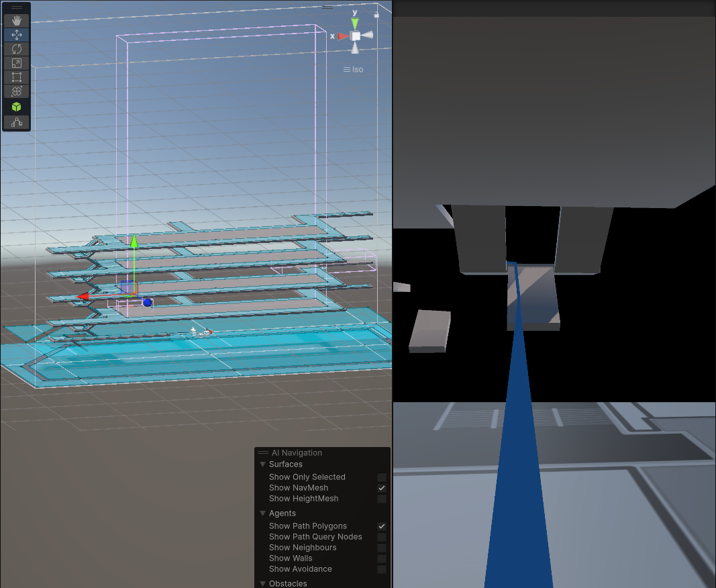Disable Show Path Polygons
This screenshot has height=588, width=716.
(382, 526)
